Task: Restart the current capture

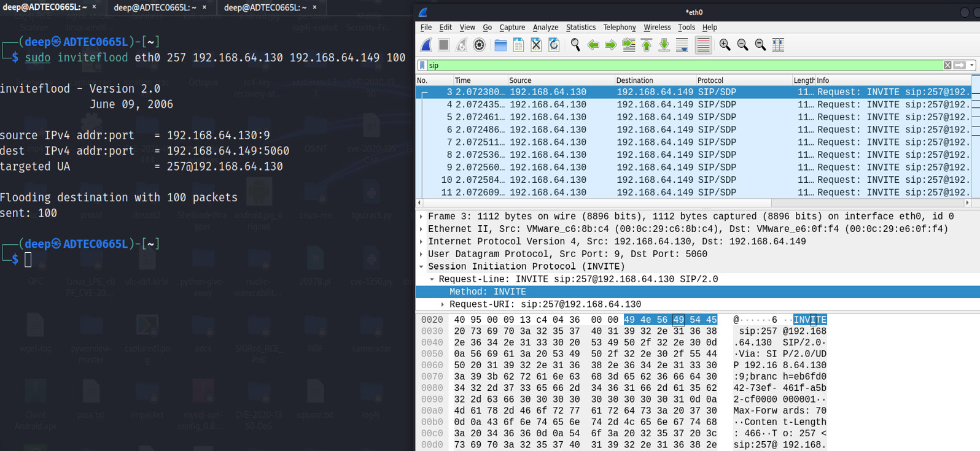Action: coord(461,45)
